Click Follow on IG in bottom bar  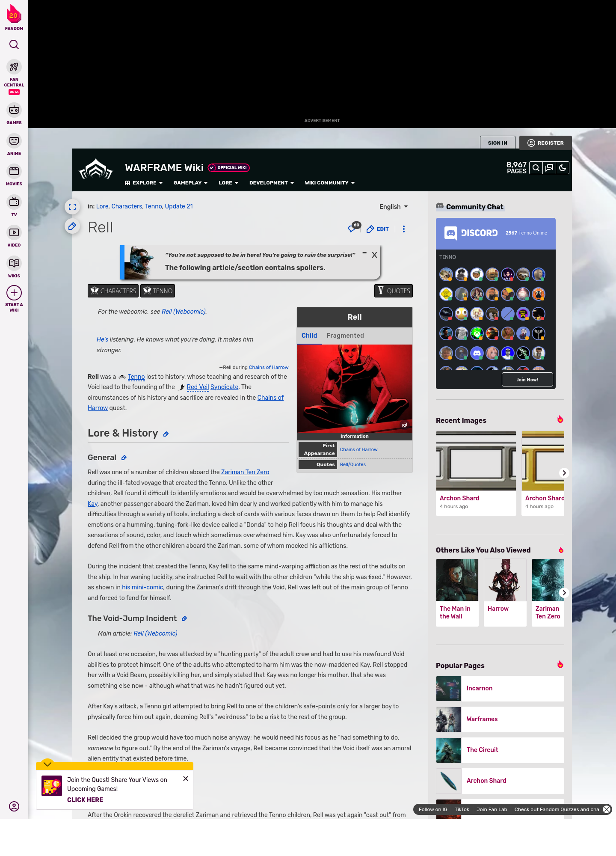tap(433, 809)
